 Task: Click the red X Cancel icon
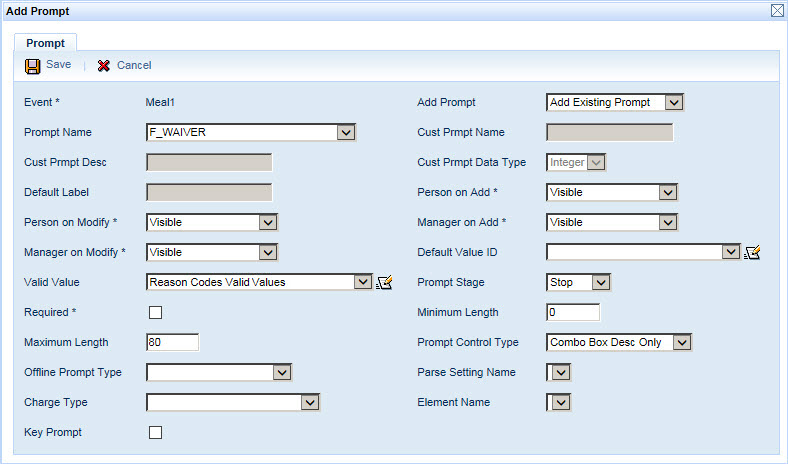point(104,65)
